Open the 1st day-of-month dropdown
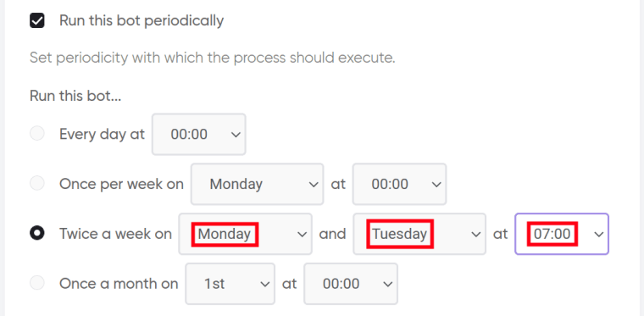 230,284
